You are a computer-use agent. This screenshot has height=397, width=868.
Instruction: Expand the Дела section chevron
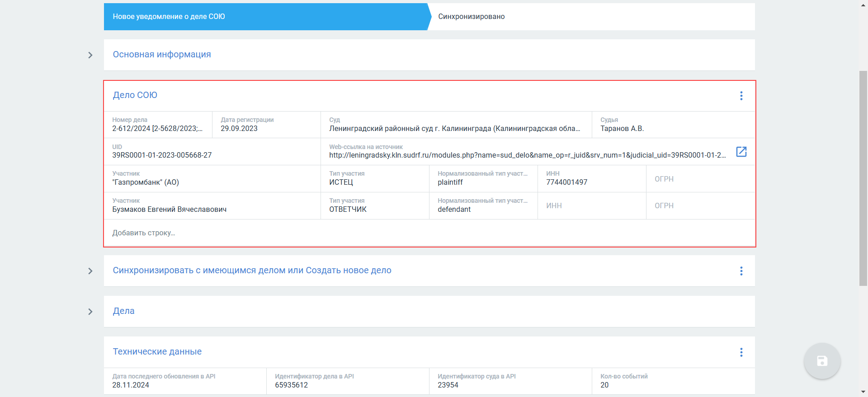[x=90, y=312]
